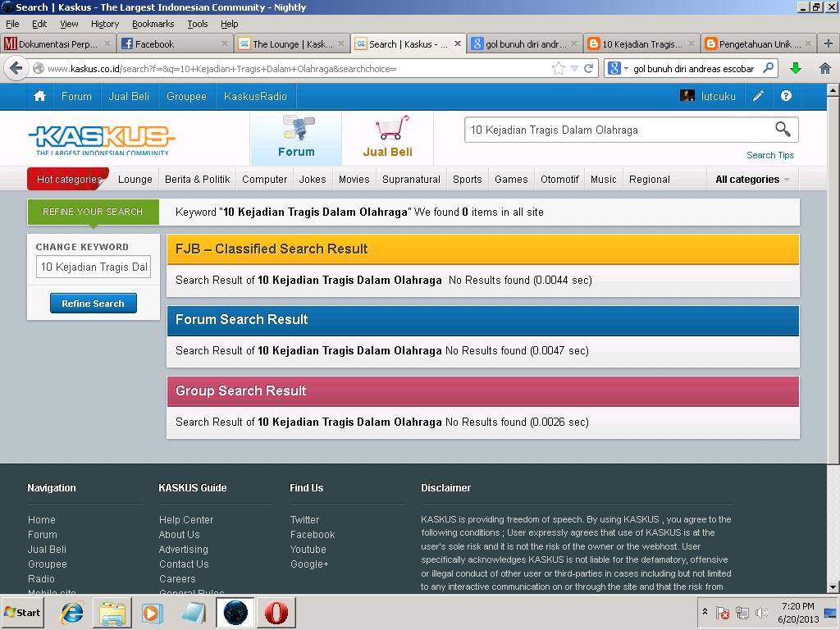This screenshot has width=840, height=630.
Task: Reload the page with the refresh icon
Action: pos(589,69)
